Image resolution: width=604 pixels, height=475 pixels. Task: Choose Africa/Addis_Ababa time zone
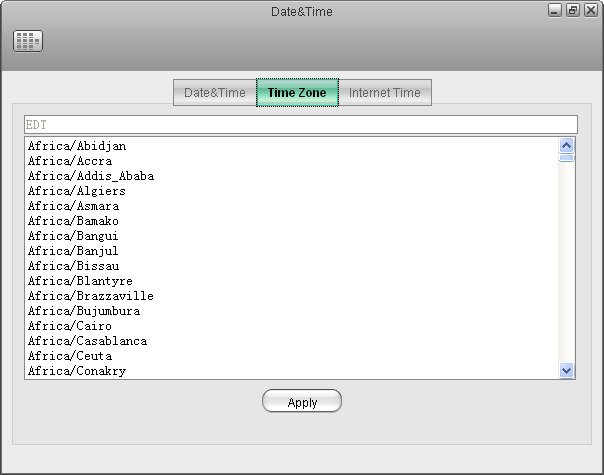[90, 176]
